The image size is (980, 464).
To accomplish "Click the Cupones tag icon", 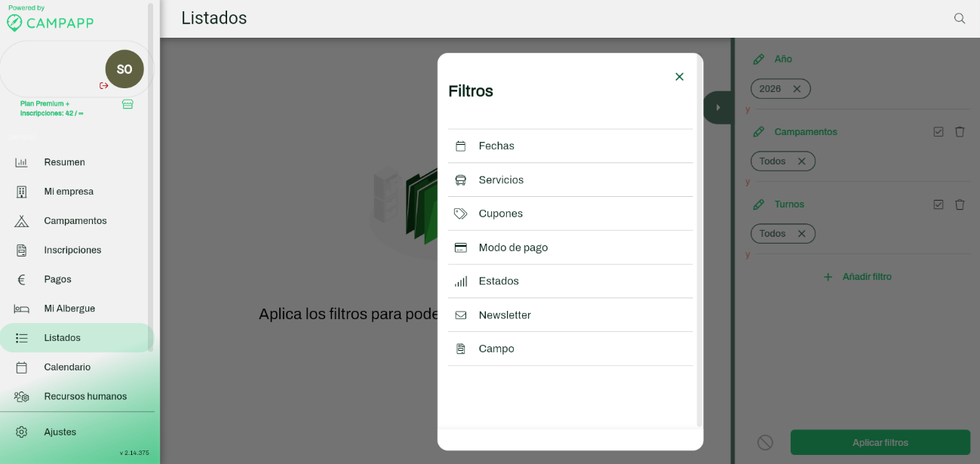I will point(460,214).
